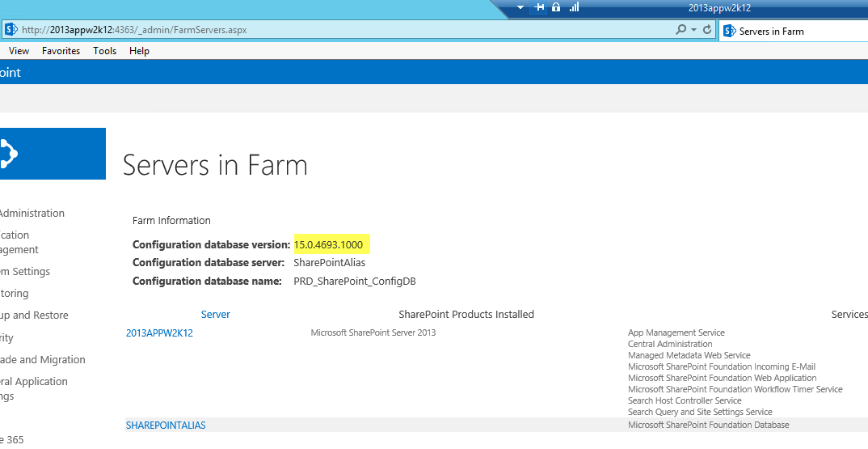Viewport: 868px width, 449px height.
Task: Click the Microsoft SharePoint Server 2013 product entry
Action: 373,333
